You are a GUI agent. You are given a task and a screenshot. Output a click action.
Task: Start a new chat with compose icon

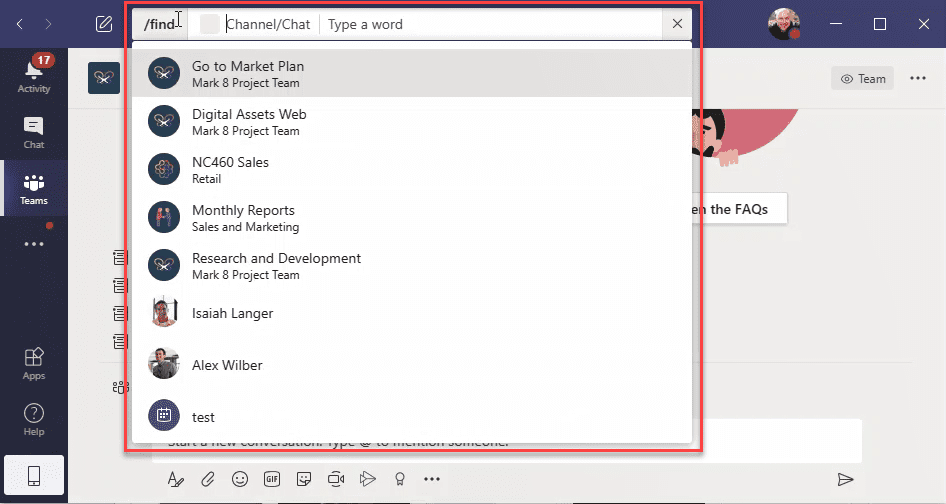point(104,24)
